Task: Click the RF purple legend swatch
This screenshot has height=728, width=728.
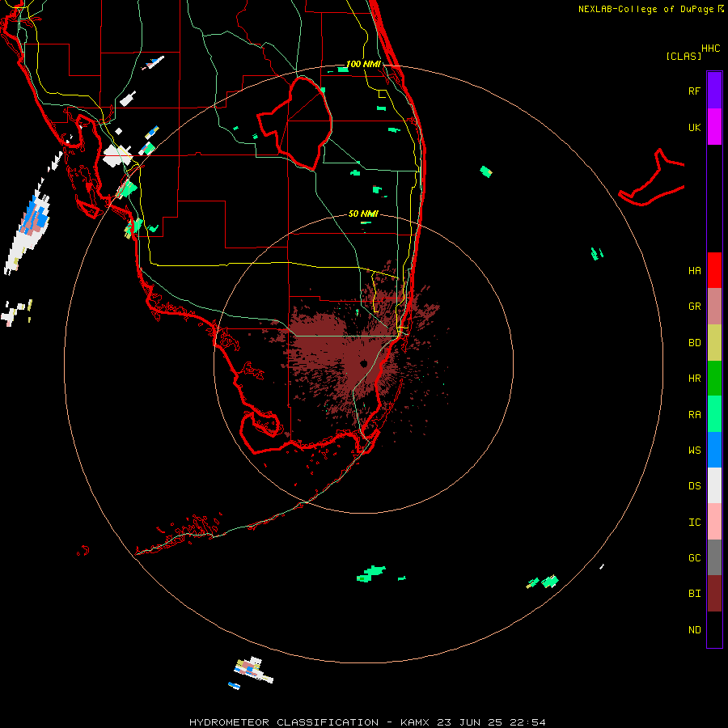Action: point(714,91)
